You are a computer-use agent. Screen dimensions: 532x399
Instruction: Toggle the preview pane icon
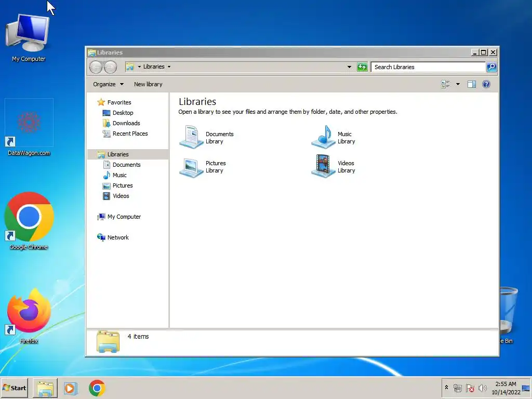[472, 84]
